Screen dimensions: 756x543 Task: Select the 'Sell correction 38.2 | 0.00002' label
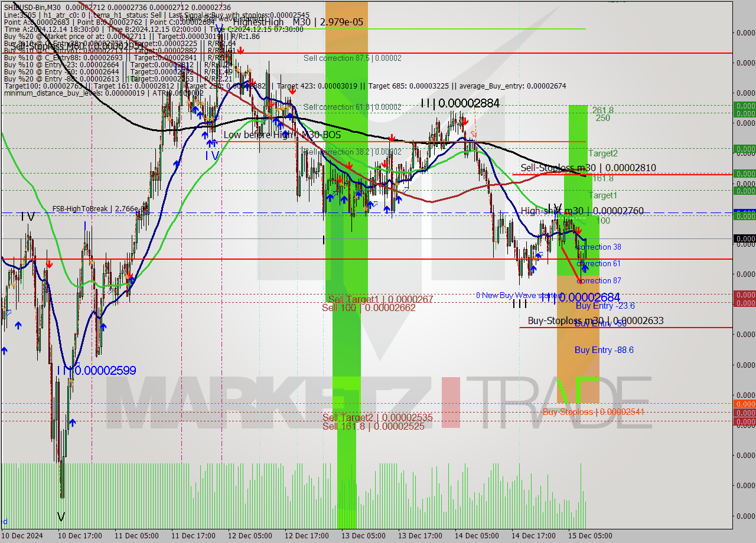coord(353,152)
